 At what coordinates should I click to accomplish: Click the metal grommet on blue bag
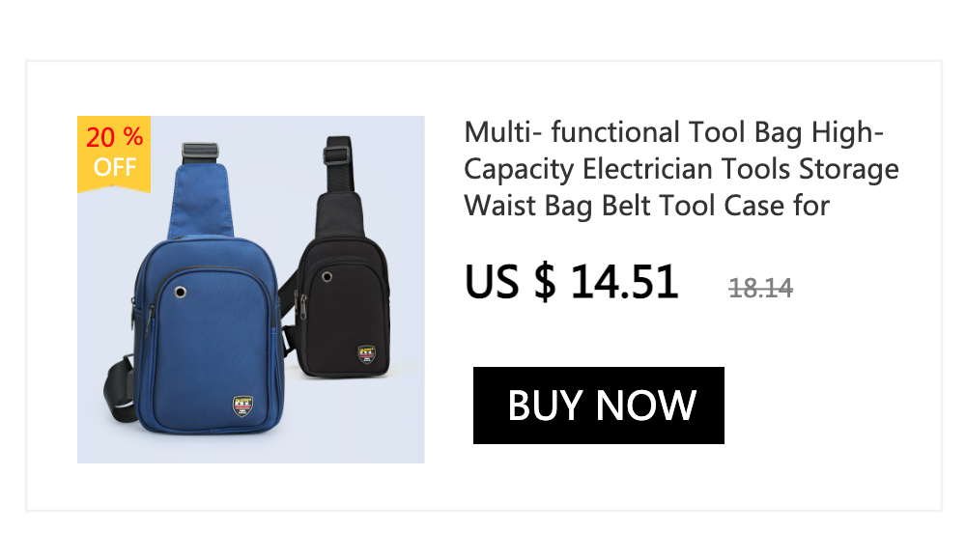pos(181,292)
